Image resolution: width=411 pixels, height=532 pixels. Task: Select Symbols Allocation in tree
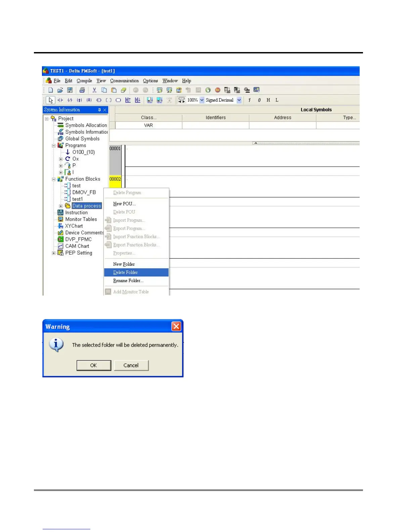pyautogui.click(x=86, y=125)
